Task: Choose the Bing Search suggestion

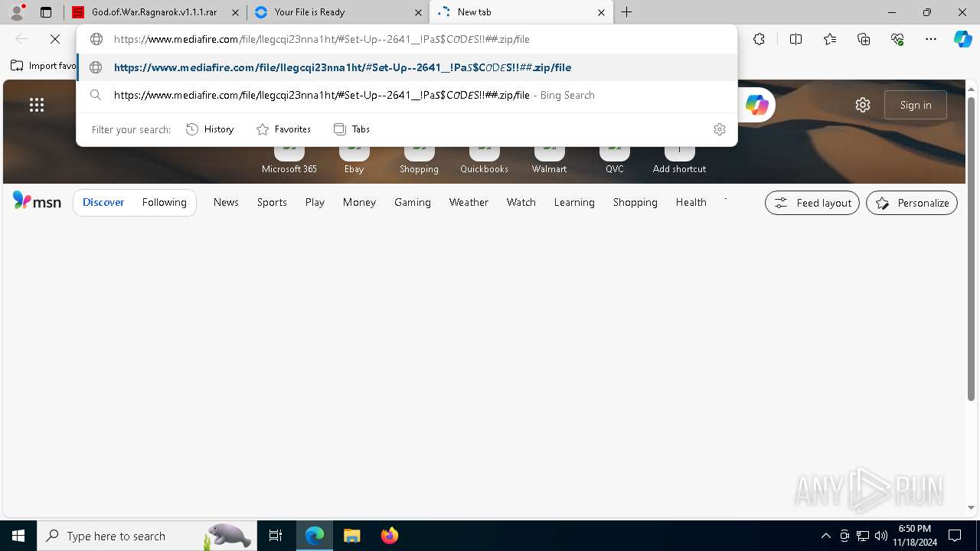Action: 407,95
